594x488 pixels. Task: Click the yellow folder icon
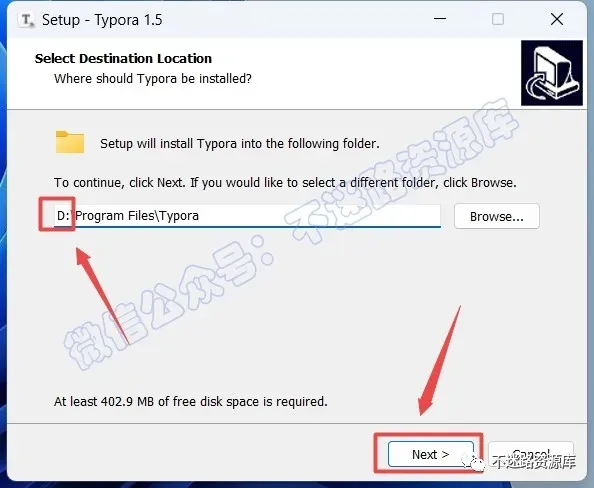point(70,142)
